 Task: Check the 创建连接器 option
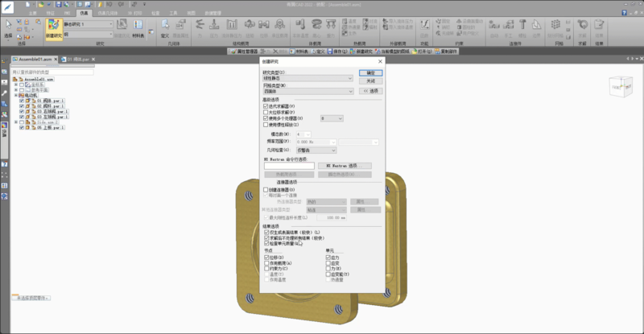[266, 189]
